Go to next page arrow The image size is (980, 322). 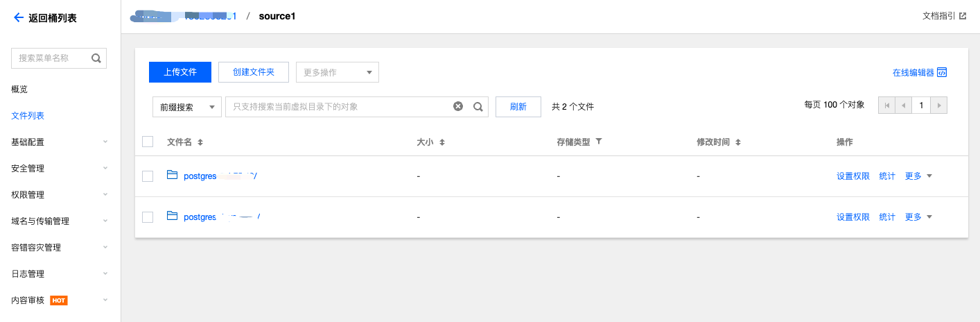point(938,105)
